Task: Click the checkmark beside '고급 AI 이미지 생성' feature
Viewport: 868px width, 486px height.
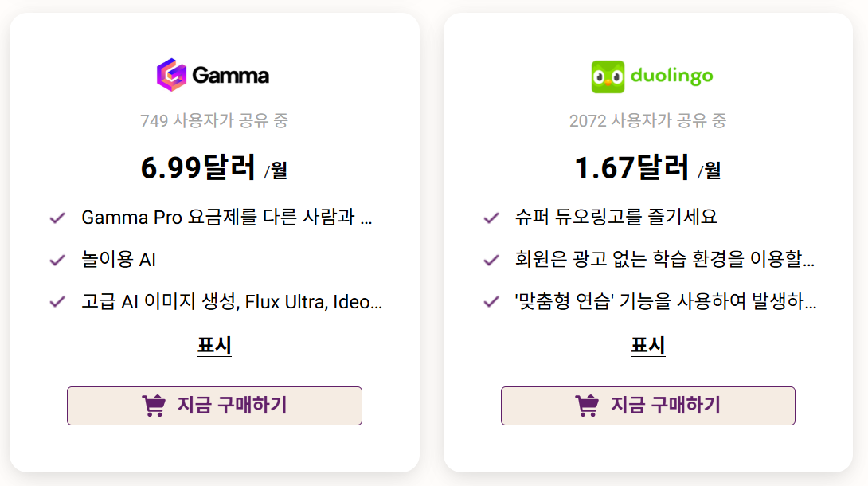Action: (x=56, y=300)
